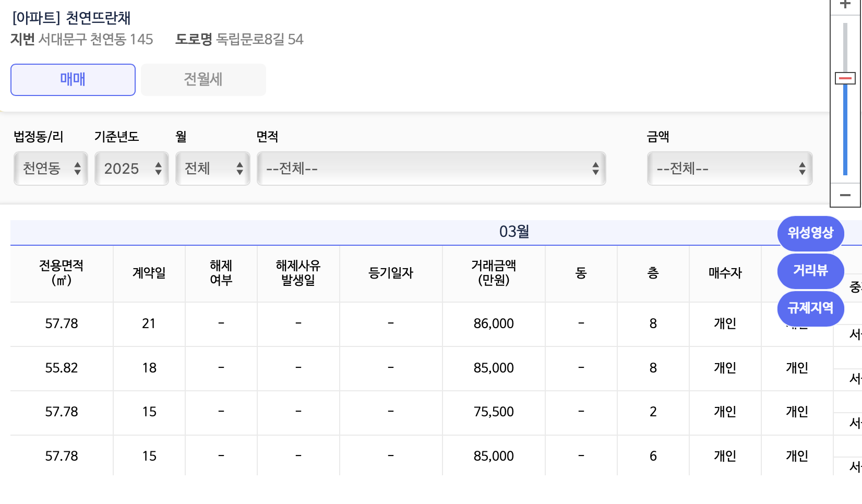The image size is (862, 504).
Task: Click the map zoom-out minus icon
Action: [x=845, y=195]
